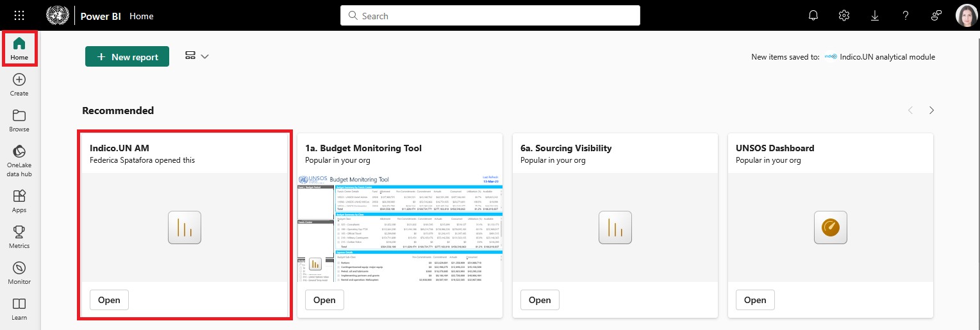Open Browse in the left navigation

click(x=19, y=120)
